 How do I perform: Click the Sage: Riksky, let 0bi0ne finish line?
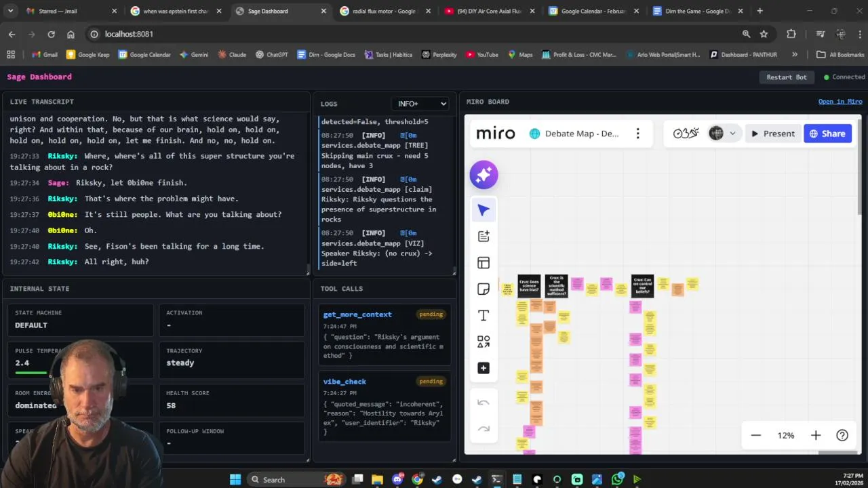98,183
